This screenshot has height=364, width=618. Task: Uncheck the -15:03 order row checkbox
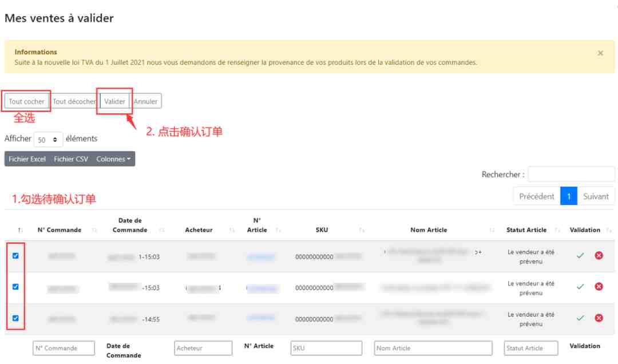tap(15, 287)
